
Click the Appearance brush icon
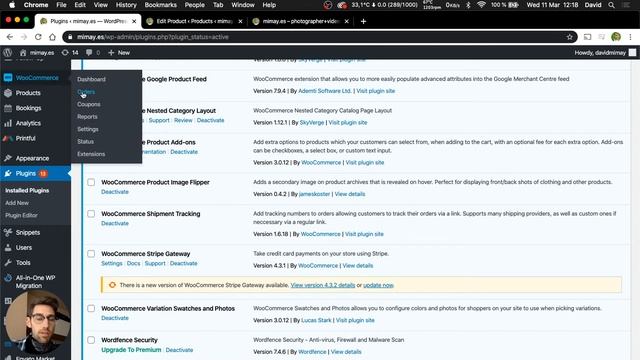coord(8,158)
